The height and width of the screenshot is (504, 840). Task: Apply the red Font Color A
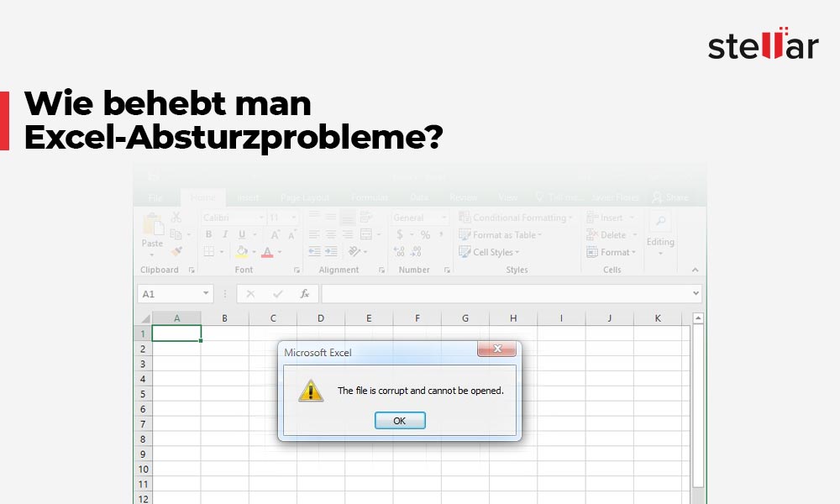(267, 252)
